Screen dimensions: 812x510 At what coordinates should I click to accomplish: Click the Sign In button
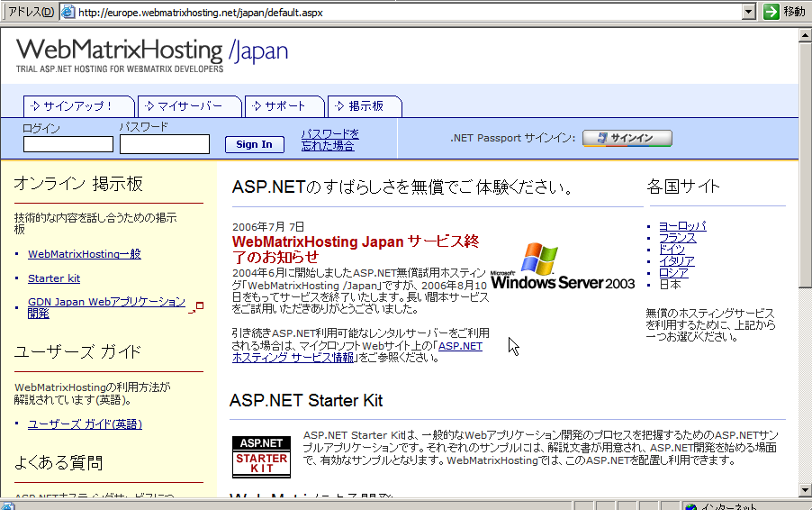pyautogui.click(x=254, y=144)
